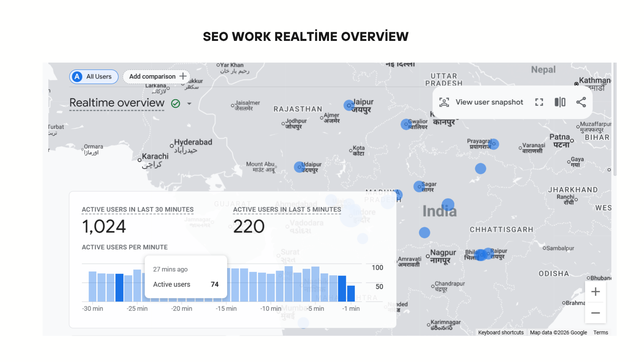The height and width of the screenshot is (362, 644).
Task: Zoom in the map with plus
Action: point(595,292)
